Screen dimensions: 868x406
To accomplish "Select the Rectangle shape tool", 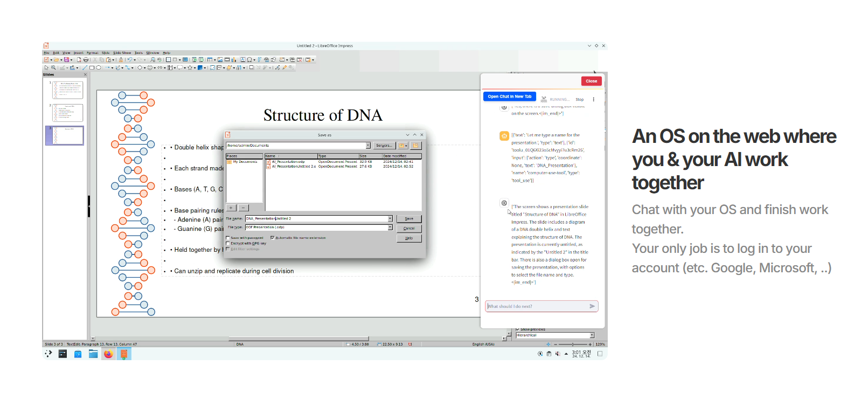I will coord(92,68).
